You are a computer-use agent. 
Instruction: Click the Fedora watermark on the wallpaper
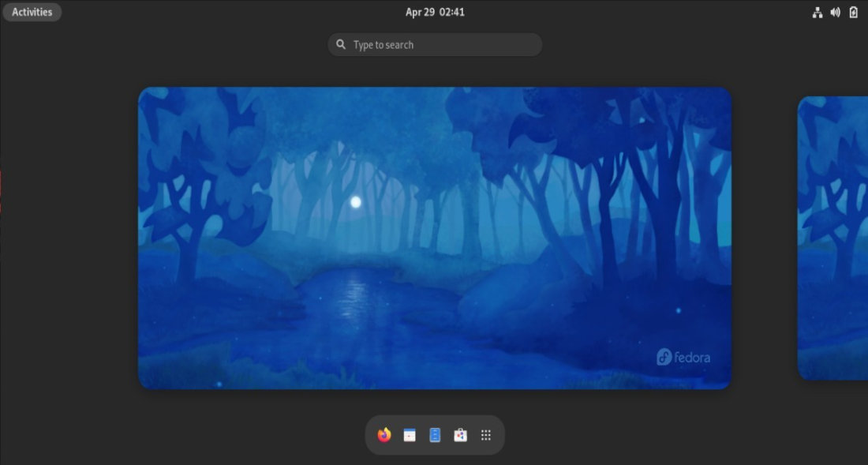(x=683, y=357)
